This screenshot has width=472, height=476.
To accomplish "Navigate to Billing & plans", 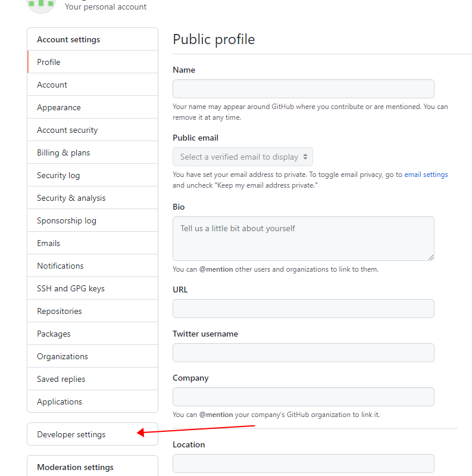I will click(64, 153).
